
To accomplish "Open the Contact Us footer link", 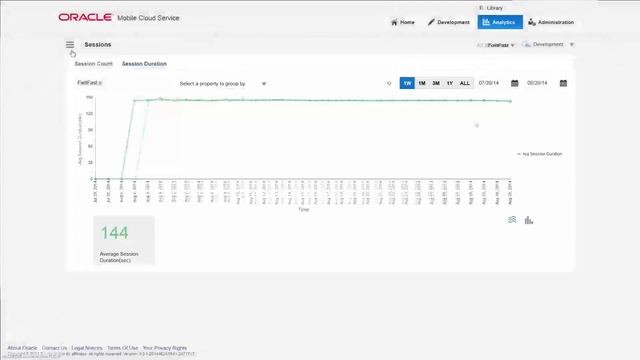I will click(54, 348).
